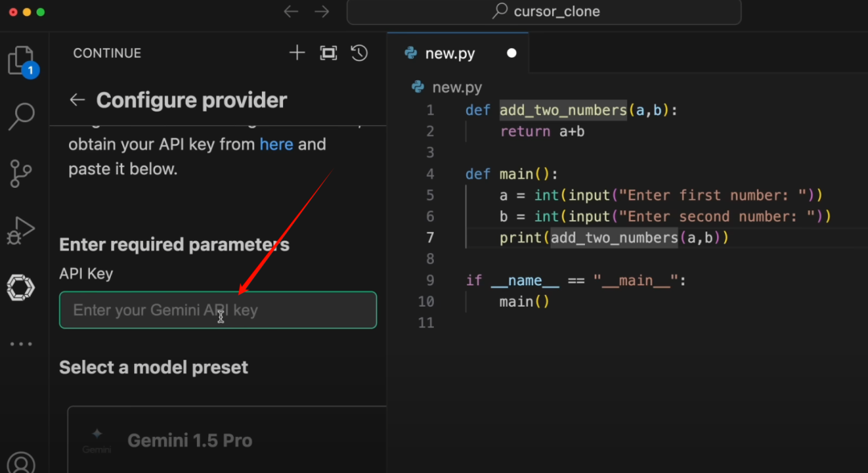Image resolution: width=868 pixels, height=473 pixels.
Task: Click the forward navigation arrow
Action: [x=321, y=11]
